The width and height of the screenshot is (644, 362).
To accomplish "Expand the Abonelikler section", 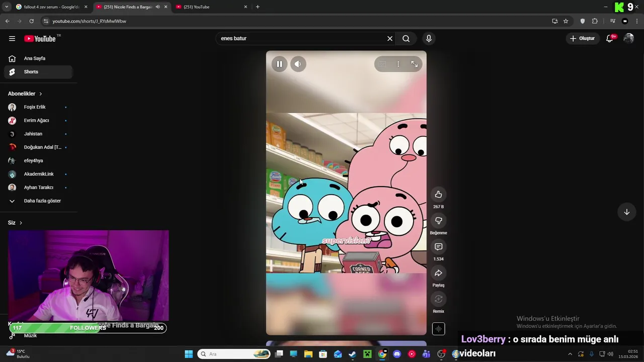I will coord(25,94).
